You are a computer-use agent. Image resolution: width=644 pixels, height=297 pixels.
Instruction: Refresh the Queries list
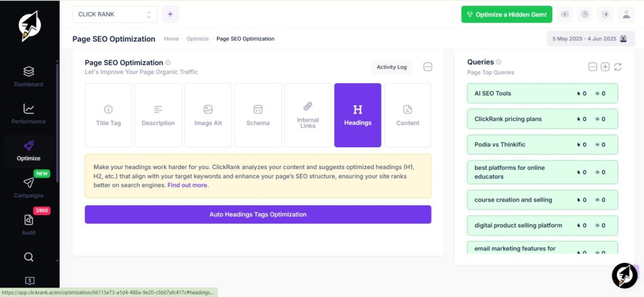tap(618, 67)
